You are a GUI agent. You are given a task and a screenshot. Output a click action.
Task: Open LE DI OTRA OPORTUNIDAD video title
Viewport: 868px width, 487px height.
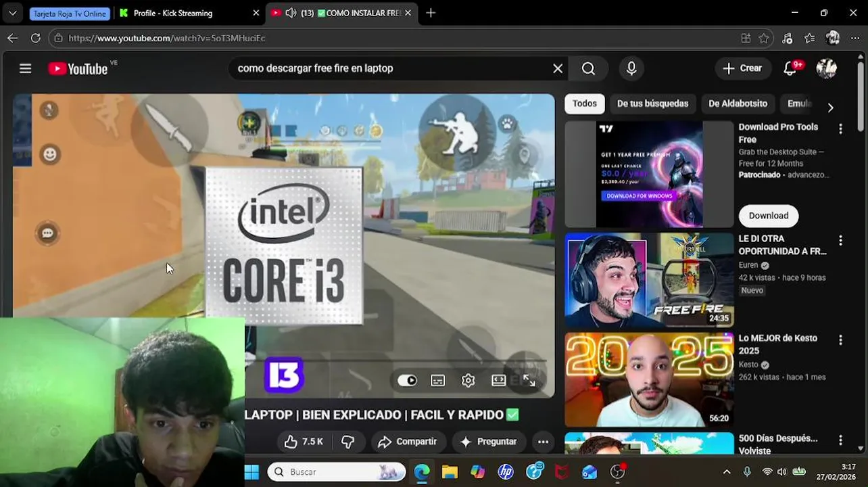coord(782,245)
